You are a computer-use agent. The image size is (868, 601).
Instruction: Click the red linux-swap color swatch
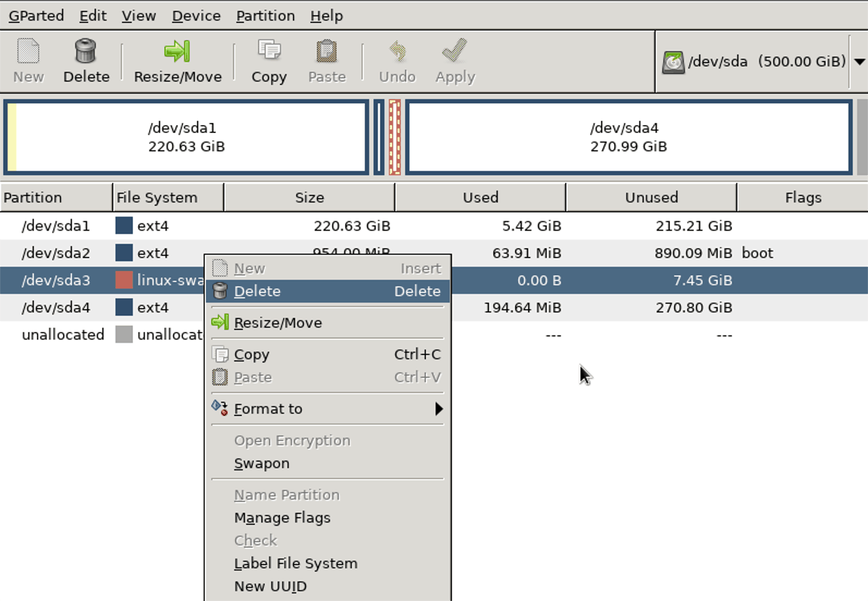[124, 281]
